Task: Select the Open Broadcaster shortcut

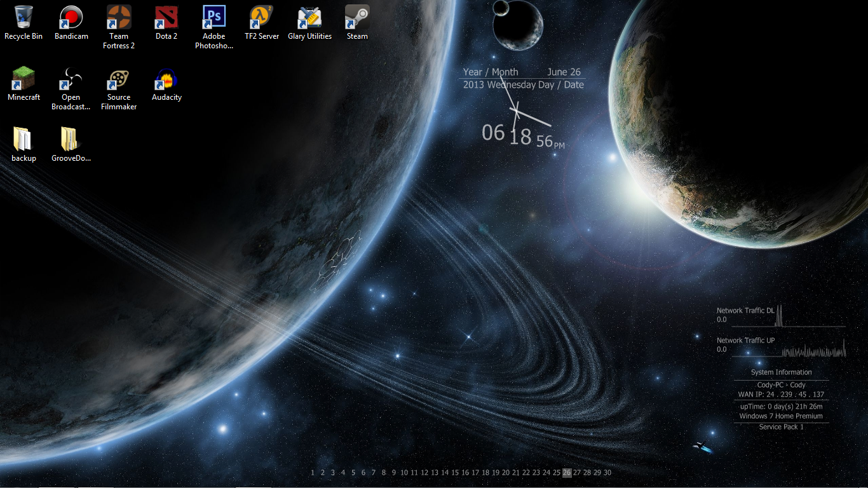Action: [71, 78]
